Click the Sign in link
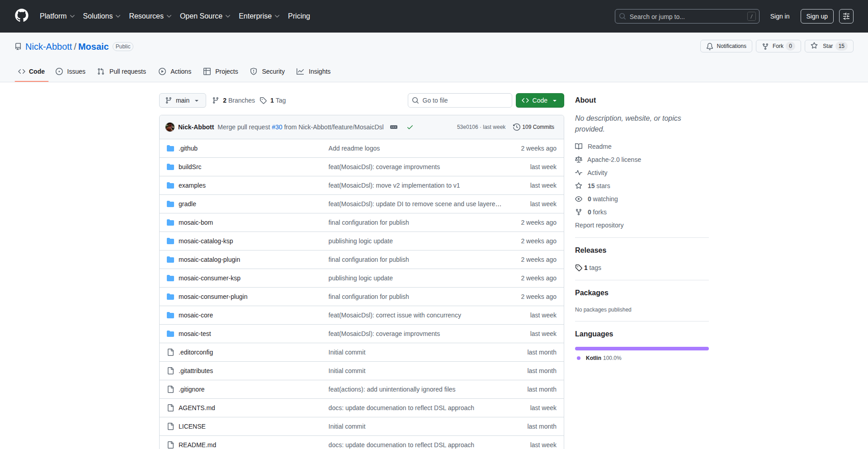 780,16
